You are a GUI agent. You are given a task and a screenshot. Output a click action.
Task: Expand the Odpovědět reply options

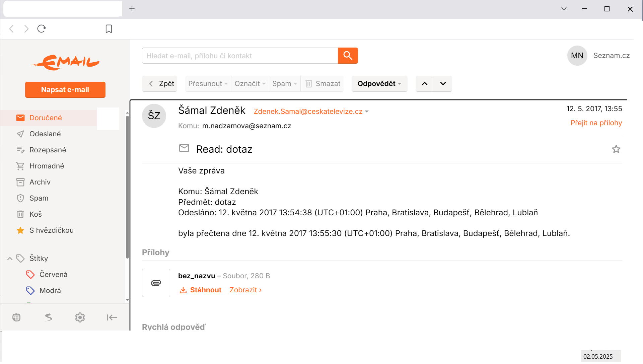point(379,84)
